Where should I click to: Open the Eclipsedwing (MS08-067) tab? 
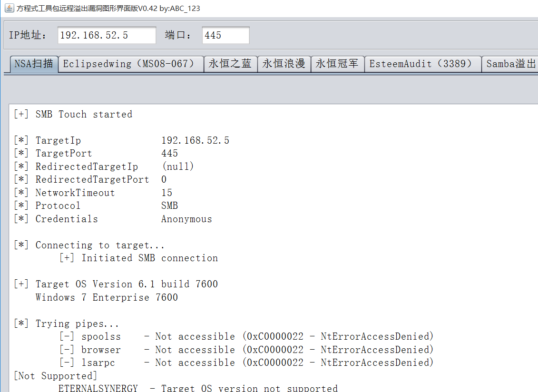[131, 64]
